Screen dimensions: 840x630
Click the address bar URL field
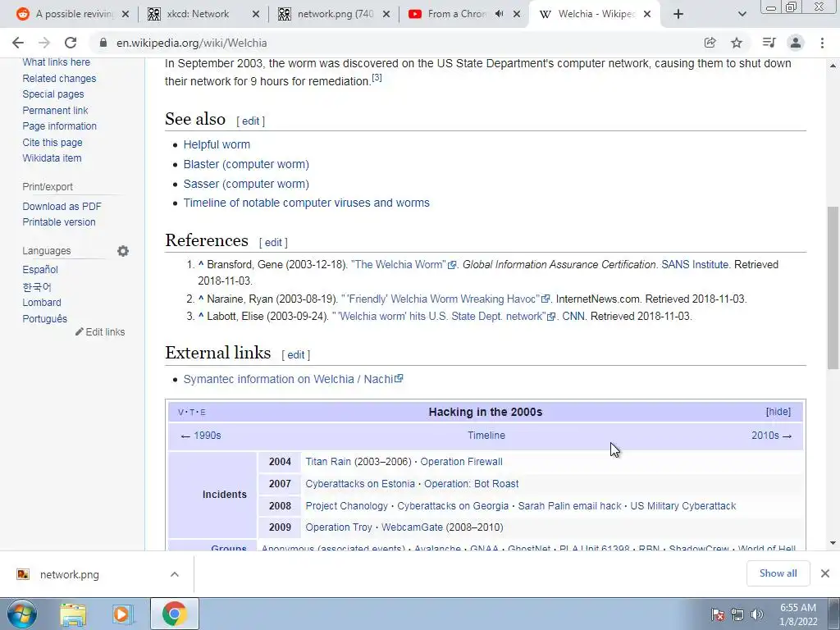tap(396, 43)
